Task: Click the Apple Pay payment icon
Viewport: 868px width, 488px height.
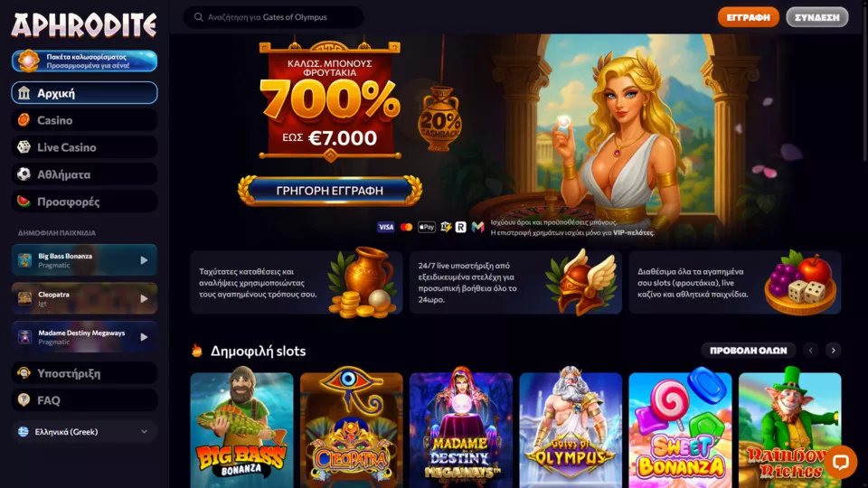Action: click(x=426, y=227)
